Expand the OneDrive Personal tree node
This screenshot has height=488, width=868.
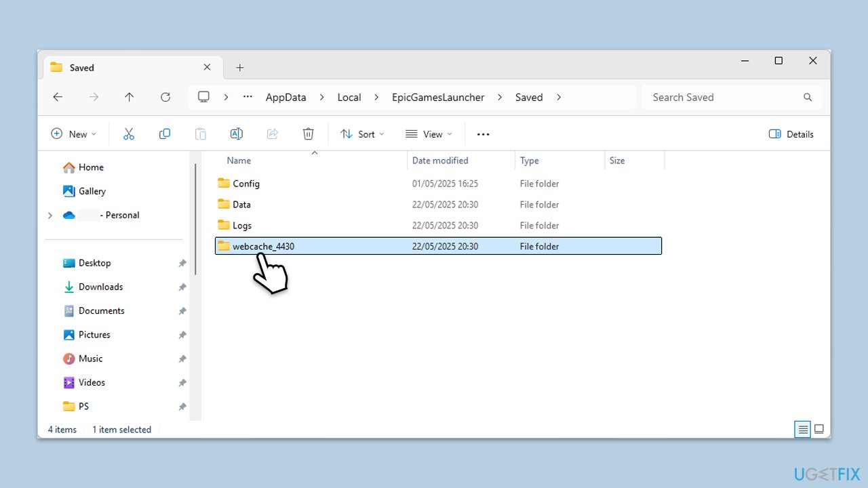[x=50, y=216]
